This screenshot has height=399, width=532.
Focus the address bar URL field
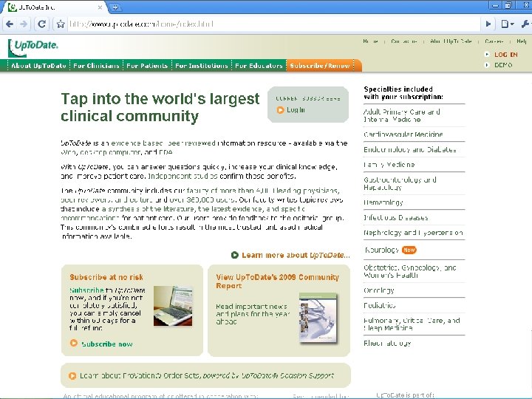tap(273, 24)
